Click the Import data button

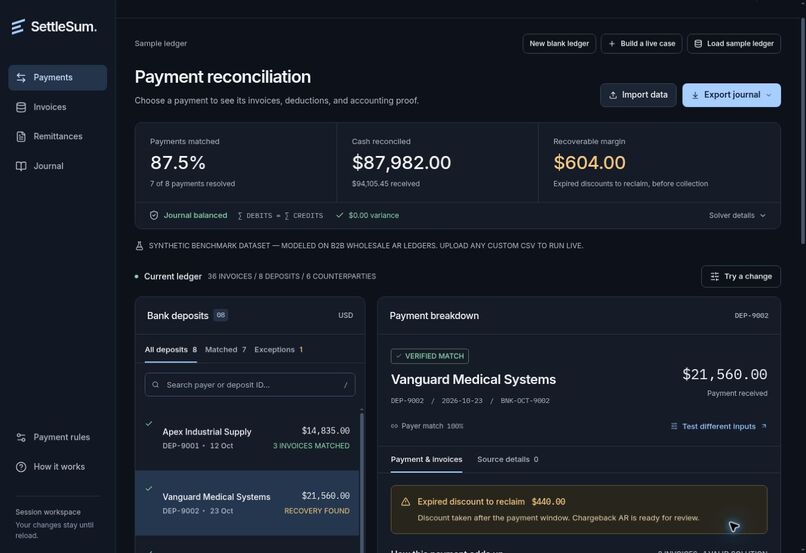638,95
